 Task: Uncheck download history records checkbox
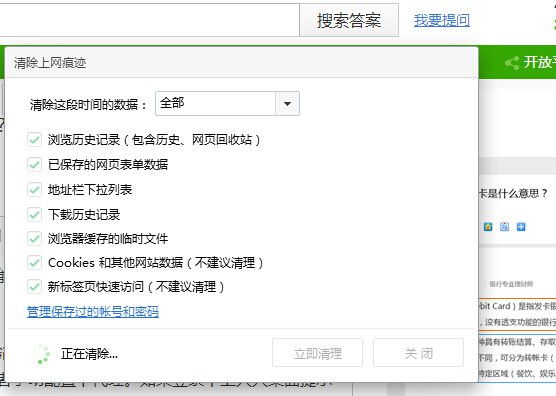pos(34,214)
